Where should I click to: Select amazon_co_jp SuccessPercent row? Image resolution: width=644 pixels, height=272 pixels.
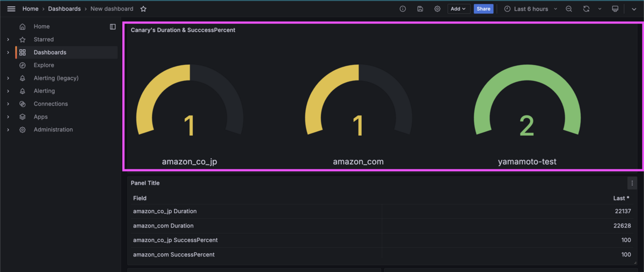[x=382, y=240]
